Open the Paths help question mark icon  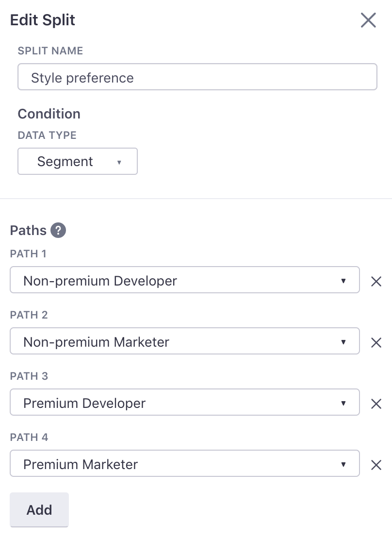tap(58, 230)
